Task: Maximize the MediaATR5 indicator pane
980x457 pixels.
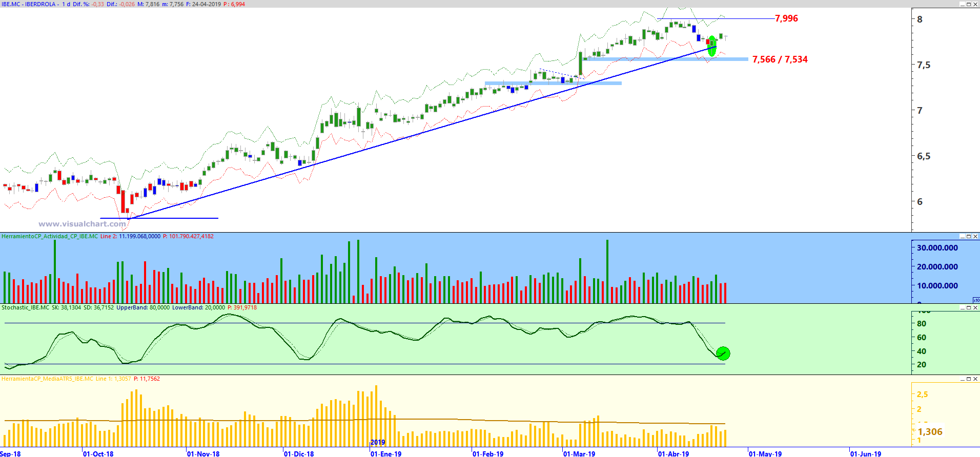Action: (x=969, y=379)
